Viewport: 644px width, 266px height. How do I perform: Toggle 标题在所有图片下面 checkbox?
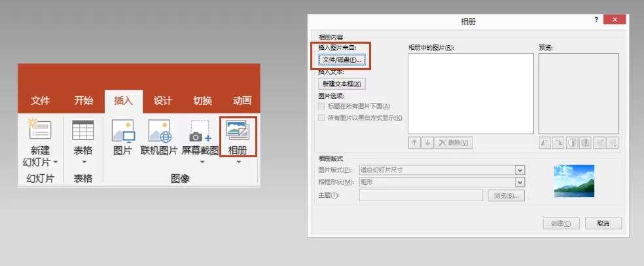321,106
